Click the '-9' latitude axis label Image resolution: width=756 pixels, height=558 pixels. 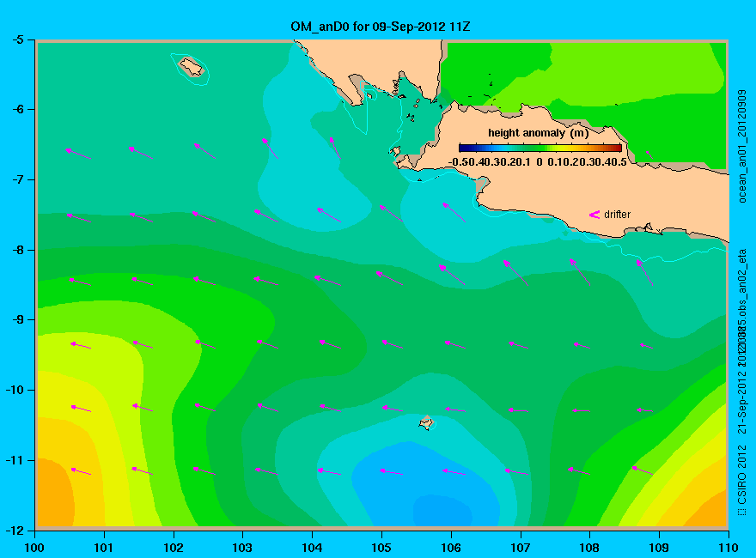(17, 320)
